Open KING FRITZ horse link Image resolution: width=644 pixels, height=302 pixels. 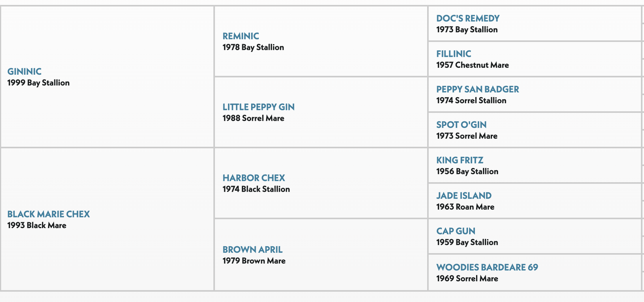pyautogui.click(x=460, y=160)
